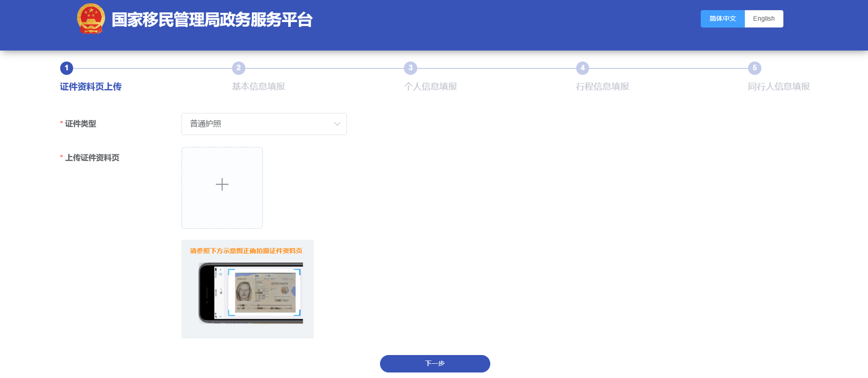The height and width of the screenshot is (378, 868).
Task: Click step 4 circle in progress bar
Action: click(583, 68)
